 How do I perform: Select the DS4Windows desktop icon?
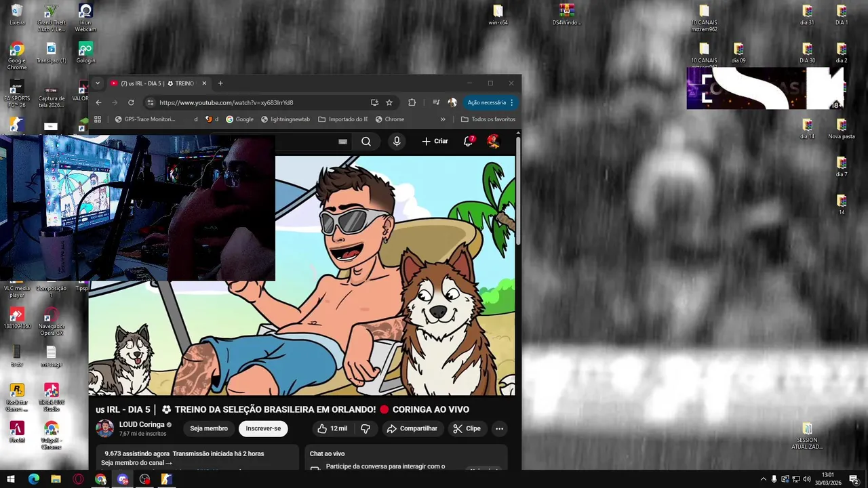(567, 15)
